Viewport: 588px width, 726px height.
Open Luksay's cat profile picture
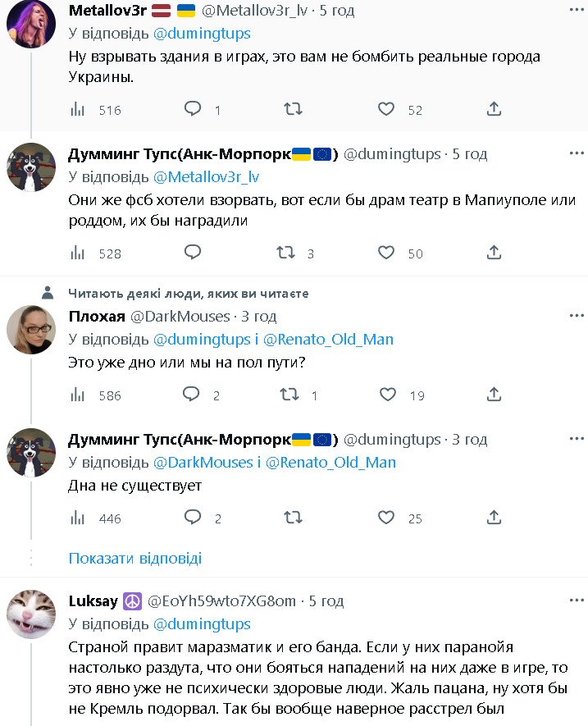[31, 616]
